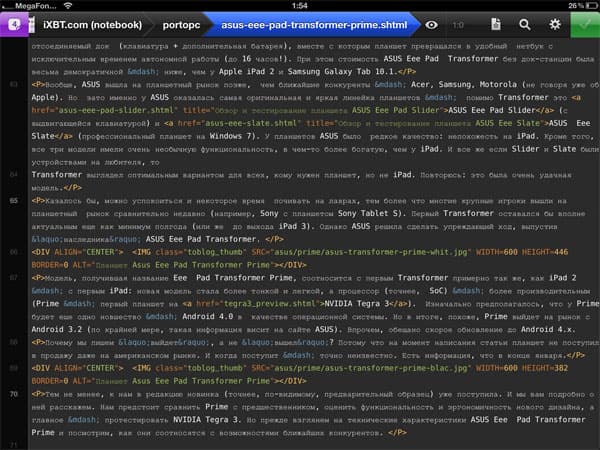Click on HEIGHT=446 attribute

point(545,252)
